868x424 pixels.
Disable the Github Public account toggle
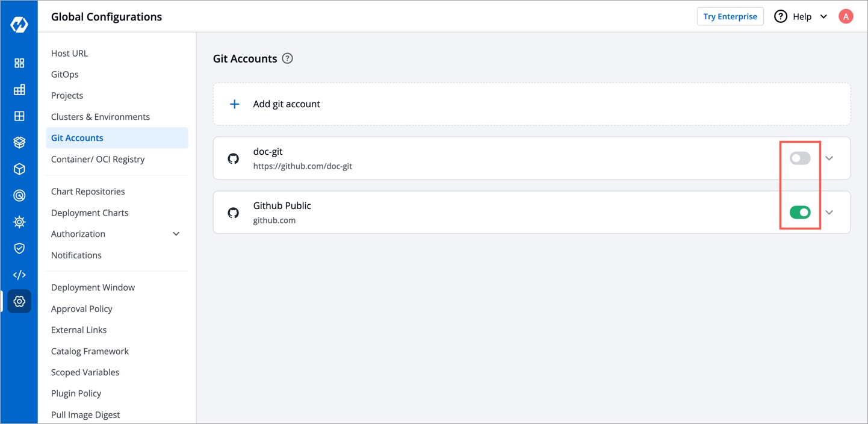pos(800,212)
